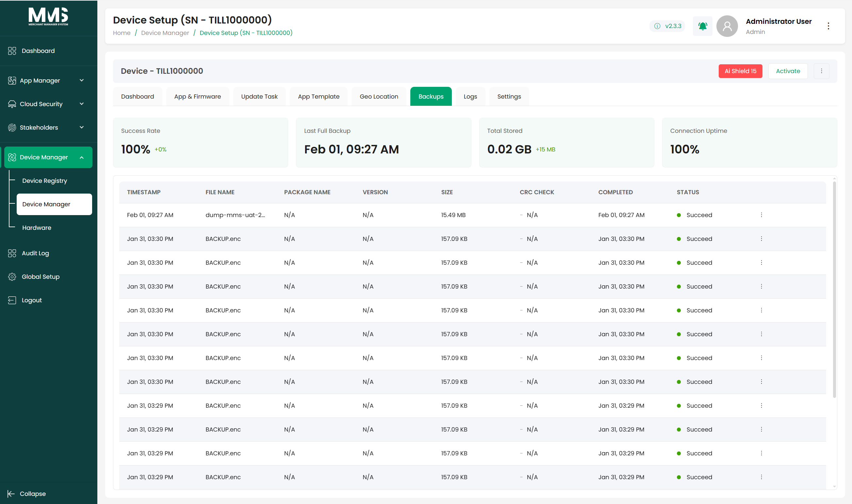This screenshot has width=852, height=504.
Task: Collapse the Device Manager sidebar section
Action: [82, 157]
